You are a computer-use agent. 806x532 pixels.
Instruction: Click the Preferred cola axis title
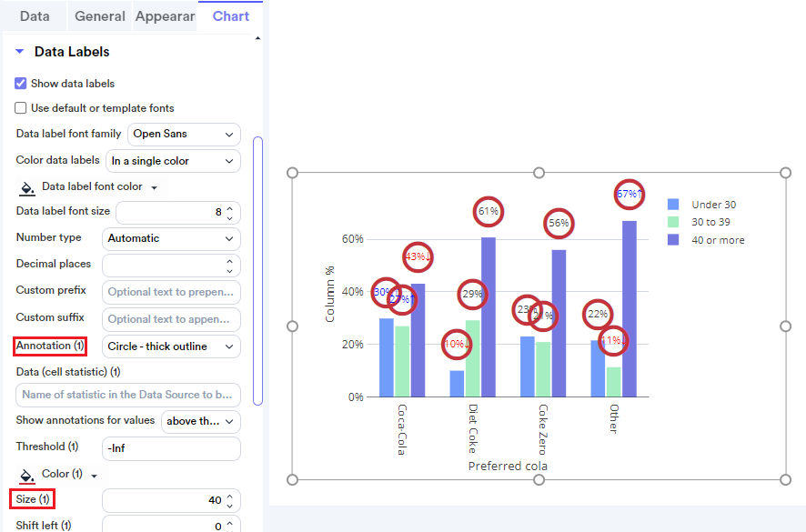[508, 467]
